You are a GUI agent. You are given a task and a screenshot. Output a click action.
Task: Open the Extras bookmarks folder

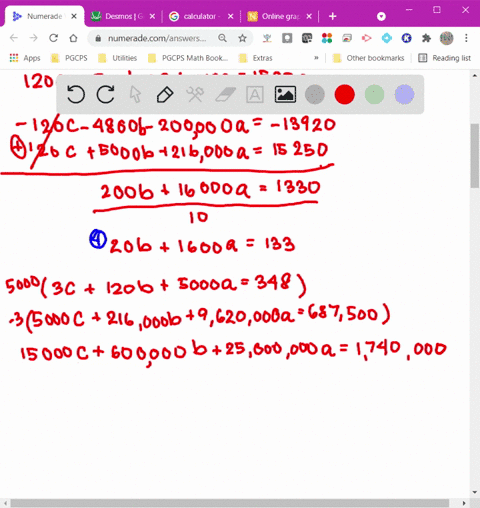tap(256, 58)
